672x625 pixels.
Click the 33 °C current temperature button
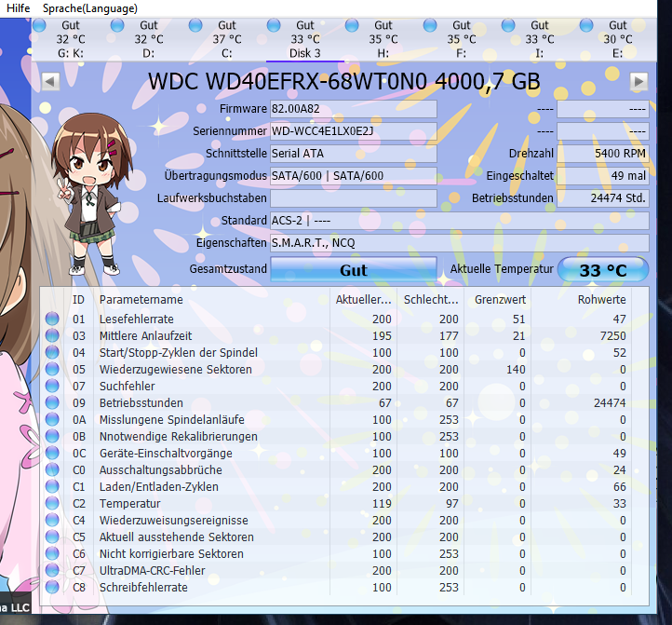tap(603, 269)
